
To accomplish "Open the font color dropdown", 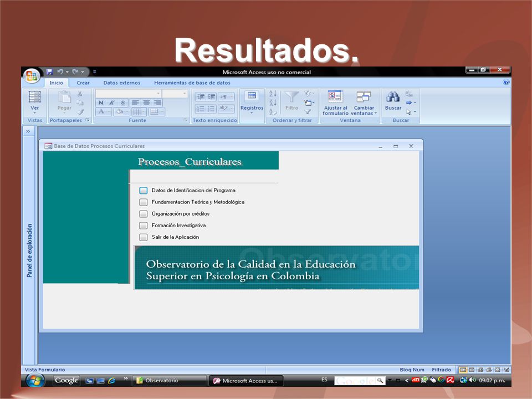I will (x=104, y=111).
